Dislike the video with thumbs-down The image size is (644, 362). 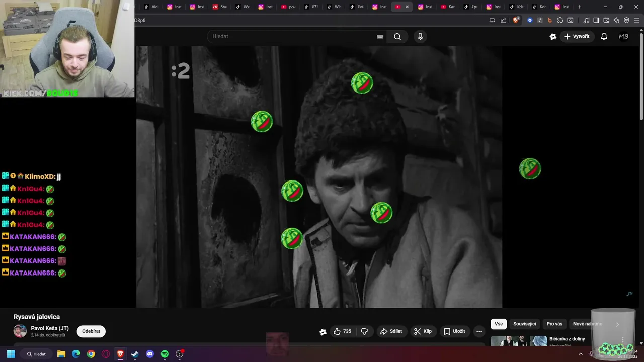pyautogui.click(x=364, y=331)
